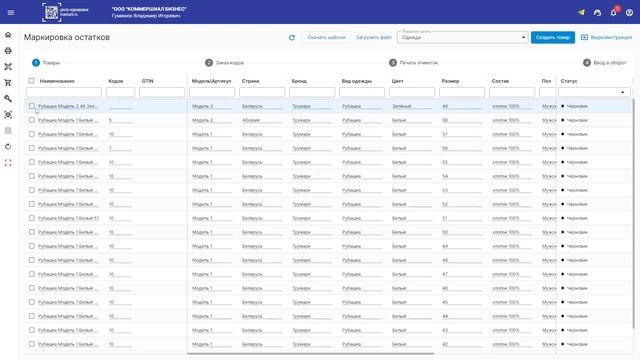Click the Размер column header
Image resolution: width=640 pixels, height=360 pixels.
click(450, 81)
